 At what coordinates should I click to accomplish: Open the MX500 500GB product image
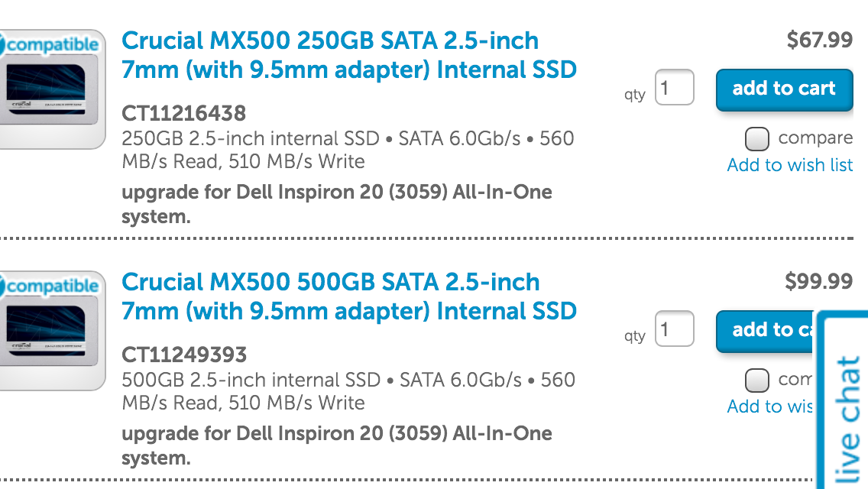click(x=48, y=332)
